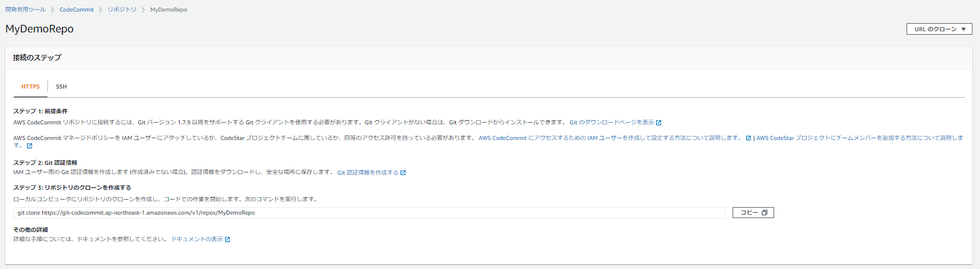980x269 pixels.
Task: Open the Git 認証情報を作成する link
Action: click(x=368, y=173)
